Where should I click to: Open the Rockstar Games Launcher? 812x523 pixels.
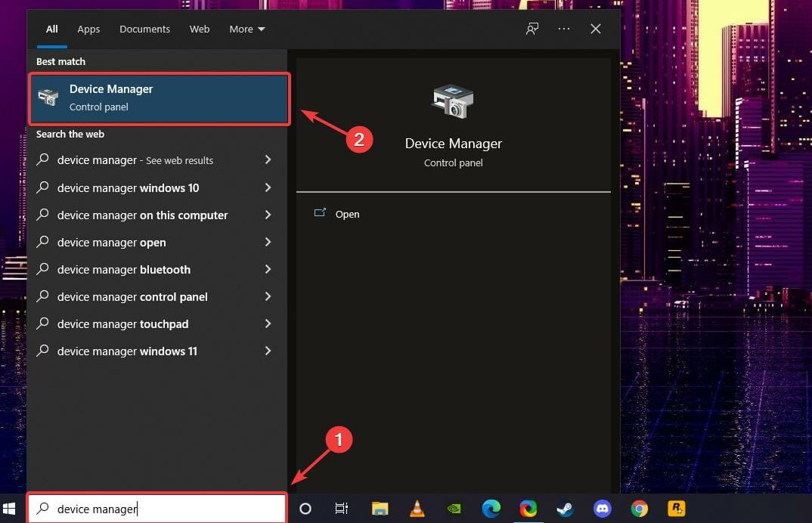point(676,509)
